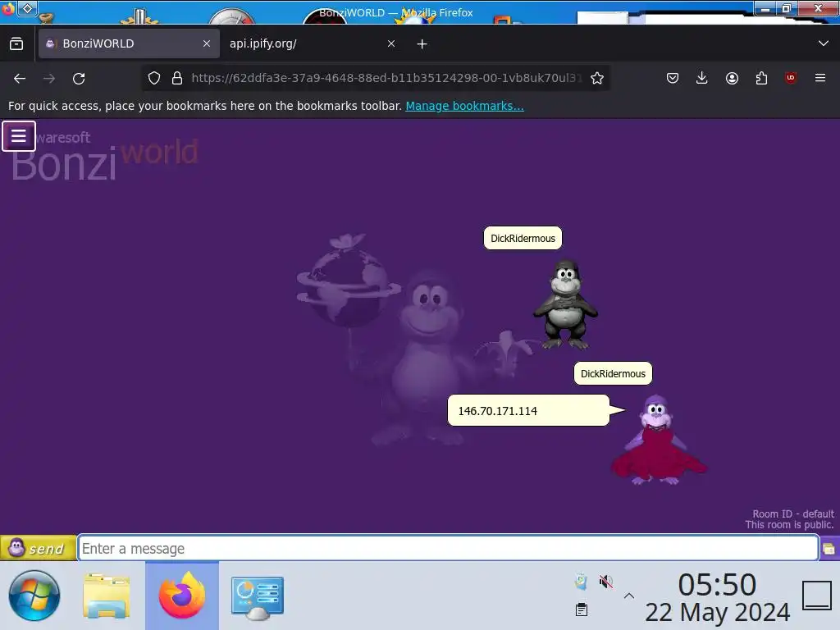Open the Manage bookmarks link
The width and height of the screenshot is (840, 630).
(464, 106)
